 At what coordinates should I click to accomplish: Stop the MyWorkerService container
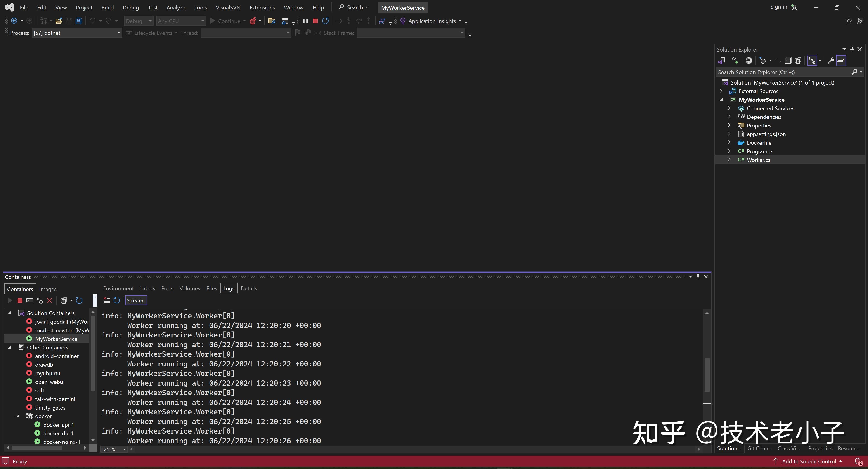[x=19, y=301]
